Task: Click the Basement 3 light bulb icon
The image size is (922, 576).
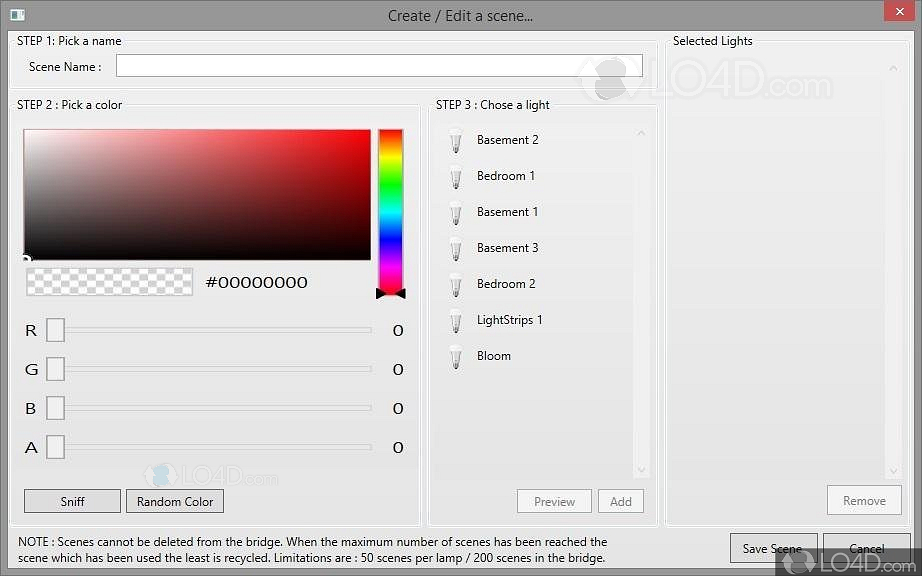Action: coord(456,249)
